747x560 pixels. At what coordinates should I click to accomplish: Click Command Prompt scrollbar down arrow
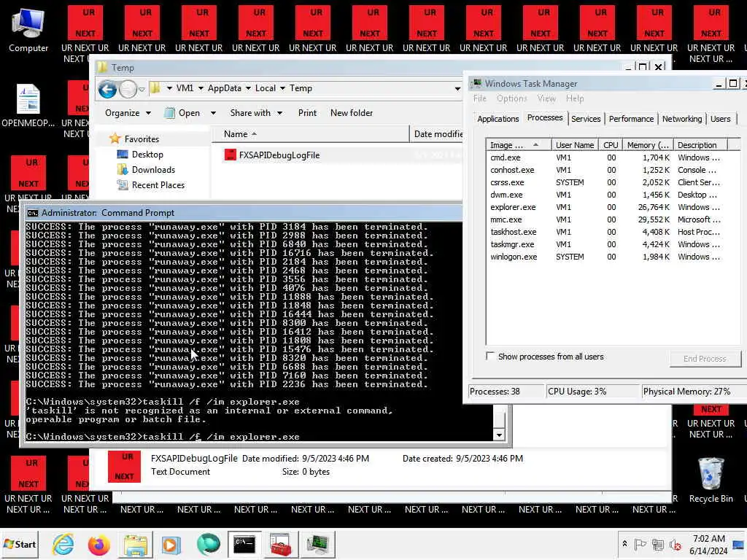pyautogui.click(x=499, y=435)
